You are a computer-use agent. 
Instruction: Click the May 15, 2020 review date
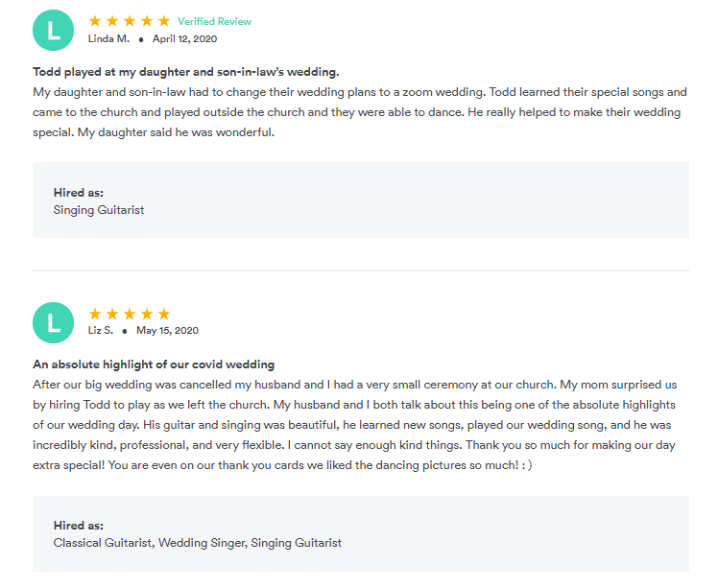167,331
